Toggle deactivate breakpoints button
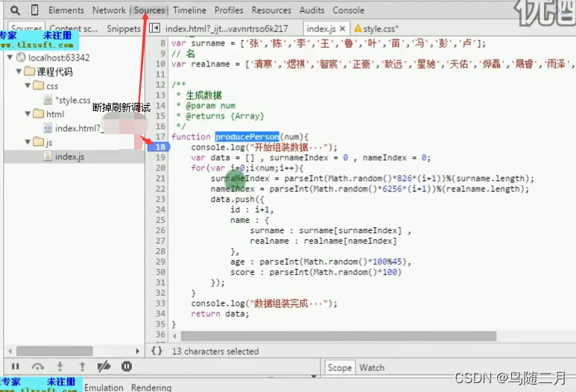 pyautogui.click(x=104, y=367)
